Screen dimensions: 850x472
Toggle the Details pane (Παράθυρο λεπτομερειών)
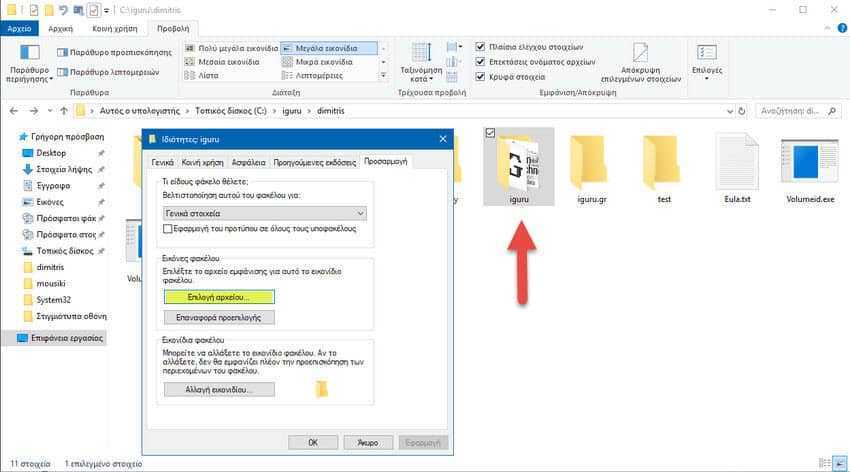pyautogui.click(x=108, y=72)
